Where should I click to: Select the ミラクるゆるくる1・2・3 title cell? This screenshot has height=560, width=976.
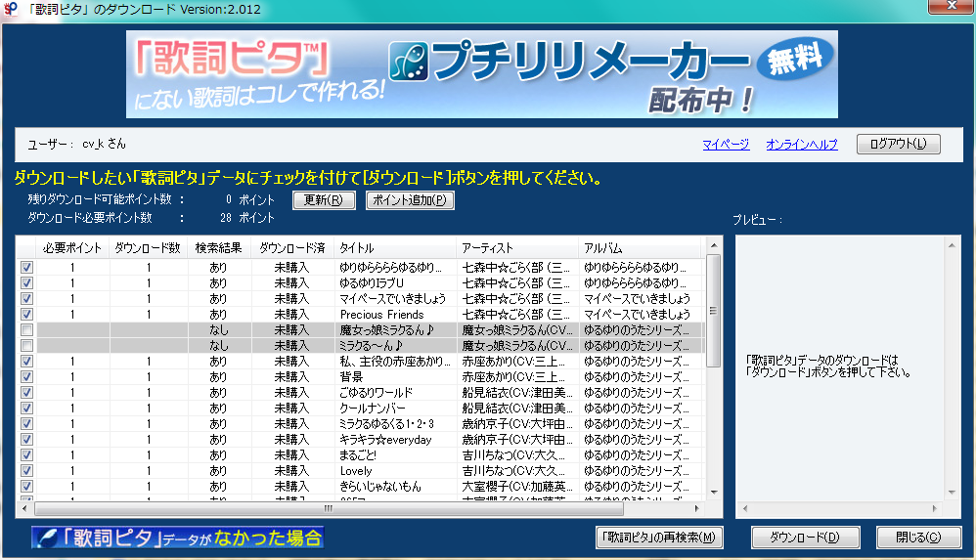point(395,424)
